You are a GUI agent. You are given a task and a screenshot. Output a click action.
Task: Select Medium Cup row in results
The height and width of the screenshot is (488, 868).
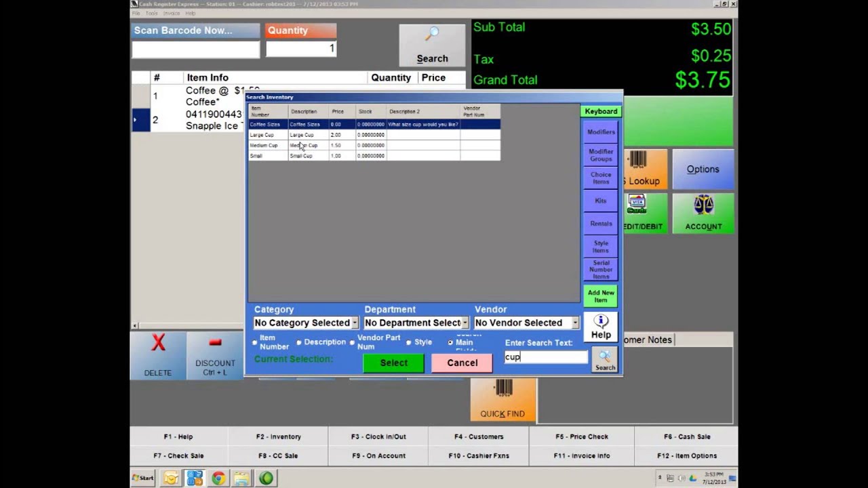pyautogui.click(x=374, y=145)
